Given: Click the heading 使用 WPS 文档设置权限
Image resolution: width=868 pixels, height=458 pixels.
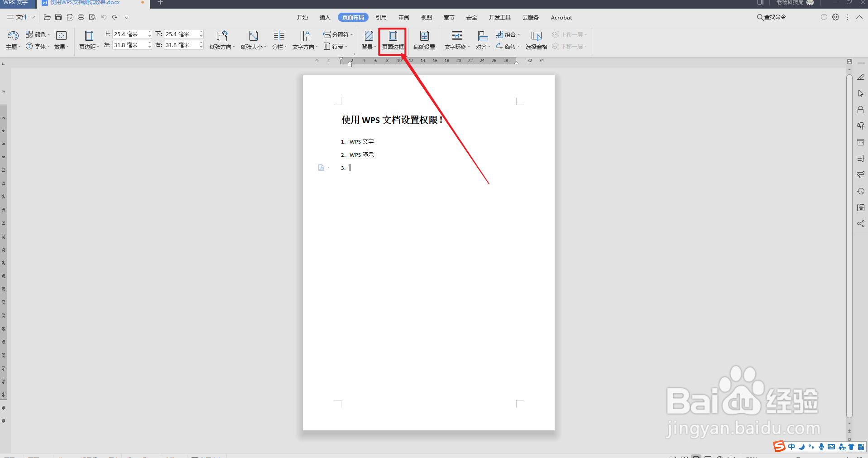Looking at the screenshot, I should 392,120.
